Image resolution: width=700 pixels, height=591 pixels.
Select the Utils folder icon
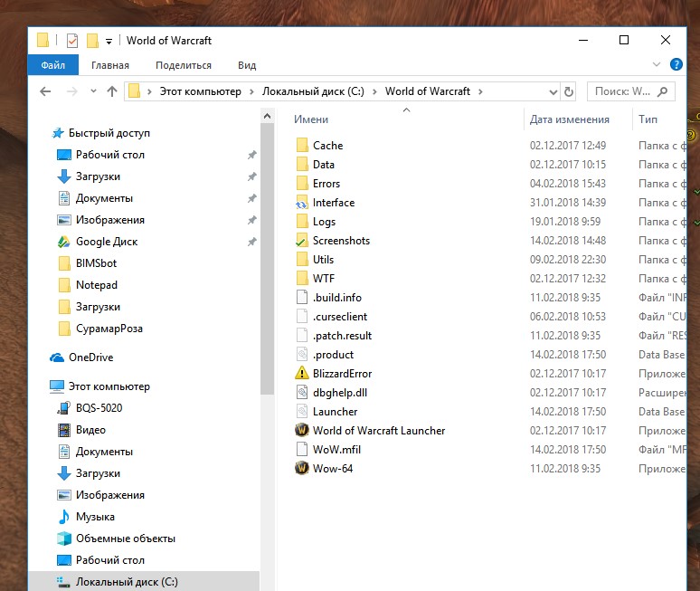[x=302, y=260]
